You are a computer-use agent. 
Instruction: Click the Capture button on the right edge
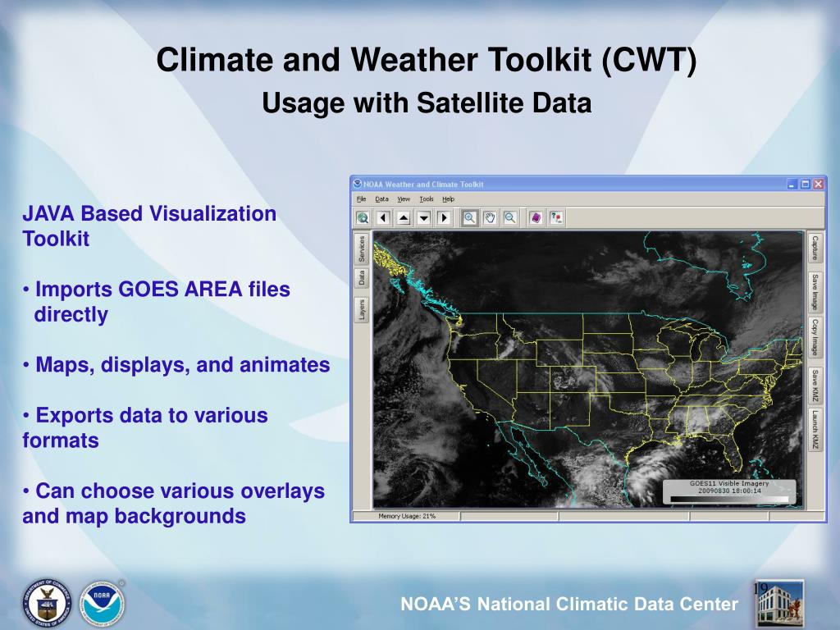pyautogui.click(x=815, y=248)
